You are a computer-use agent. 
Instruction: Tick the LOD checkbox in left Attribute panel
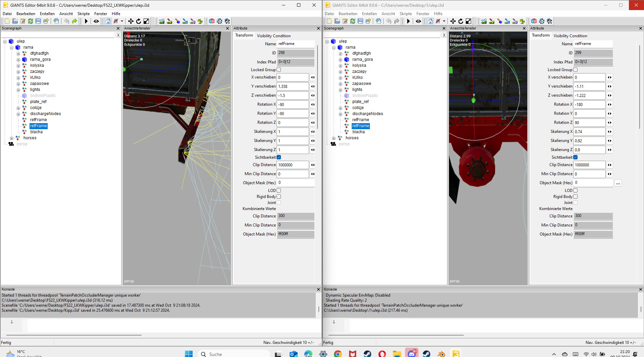point(279,191)
